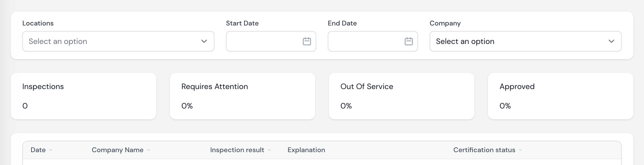
Task: Select the Inspections summary card
Action: 84,96
